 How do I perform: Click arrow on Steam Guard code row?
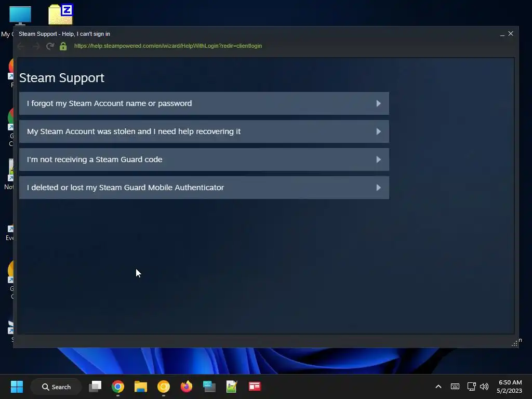click(379, 159)
